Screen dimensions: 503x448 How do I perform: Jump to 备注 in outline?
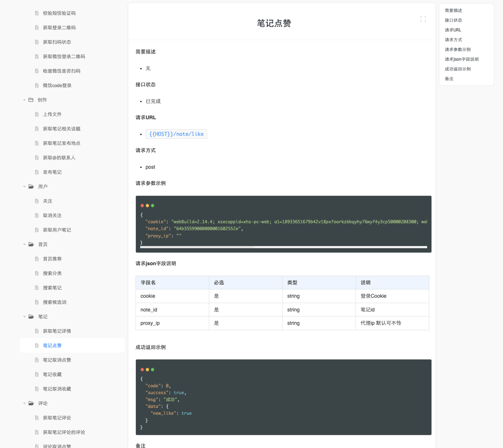449,79
